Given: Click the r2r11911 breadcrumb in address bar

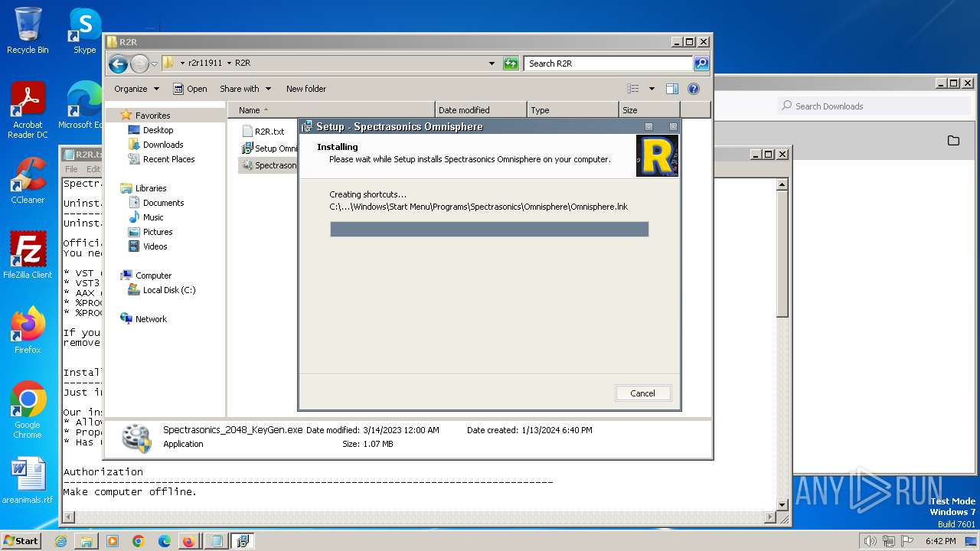Looking at the screenshot, I should [x=205, y=64].
